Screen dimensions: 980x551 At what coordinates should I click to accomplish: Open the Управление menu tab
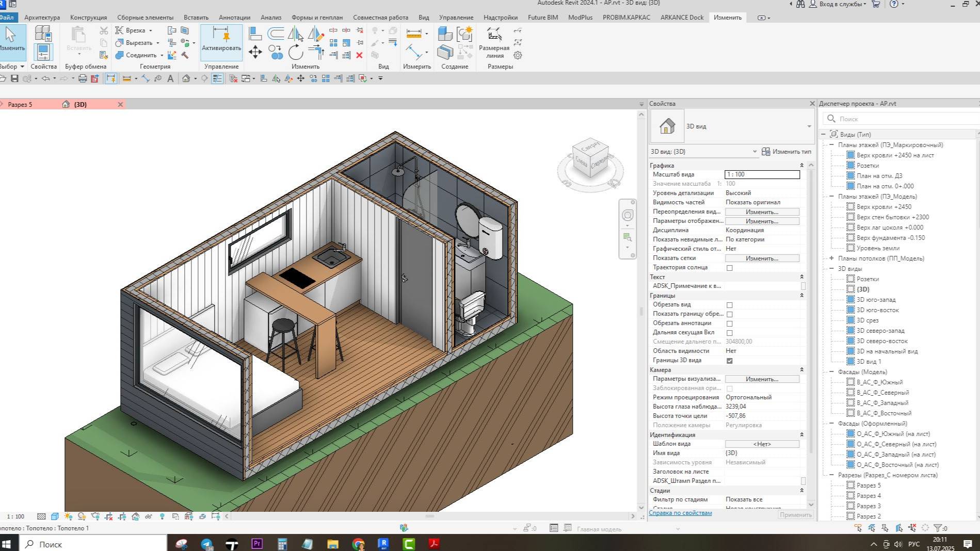[x=455, y=17]
